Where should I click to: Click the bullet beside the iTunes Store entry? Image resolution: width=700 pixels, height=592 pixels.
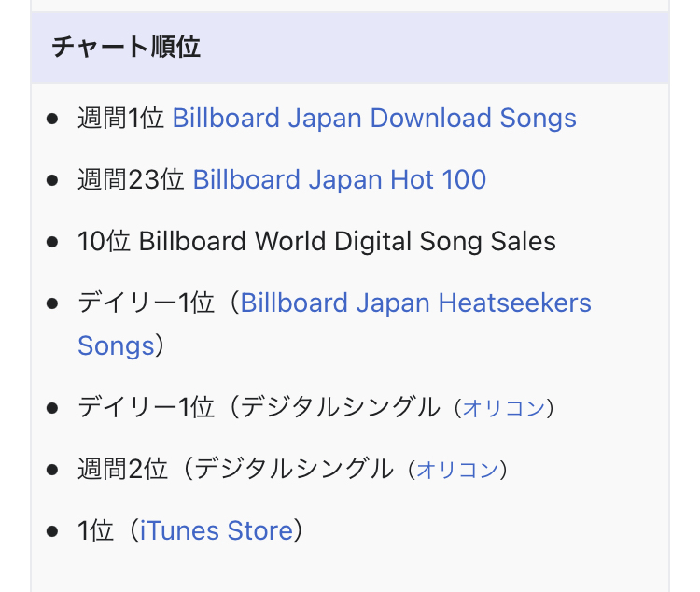[x=52, y=530]
